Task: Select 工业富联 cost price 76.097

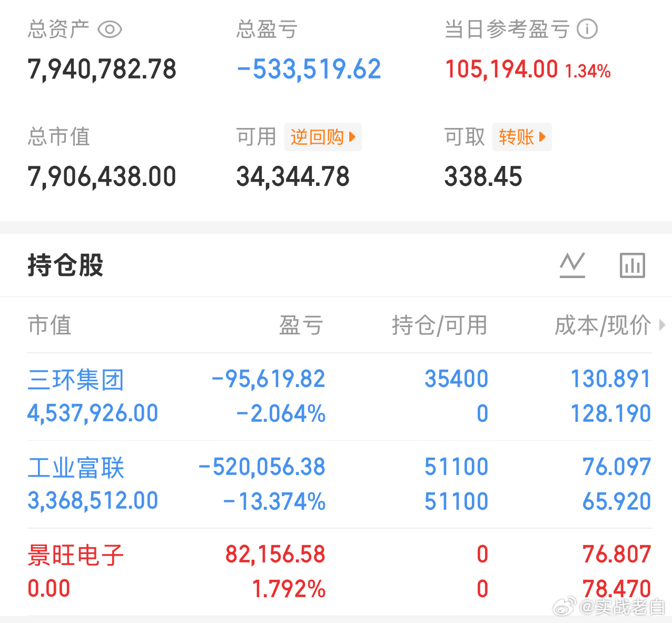Action: 617,467
